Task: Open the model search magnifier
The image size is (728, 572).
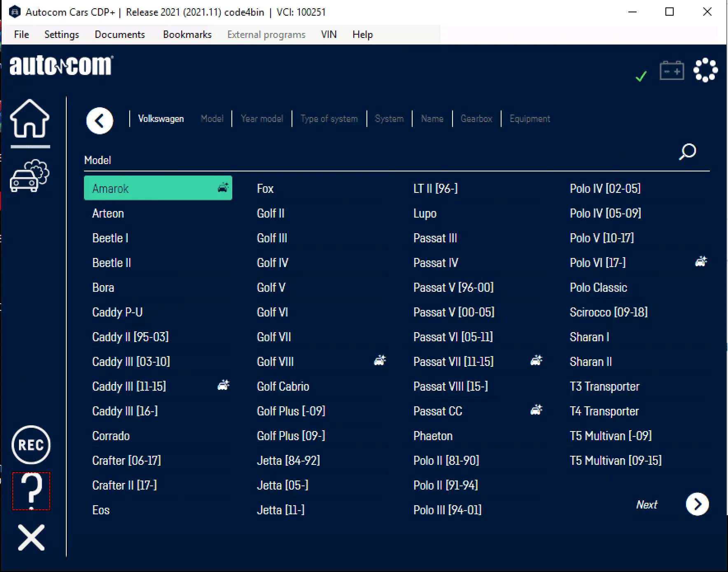Action: tap(687, 152)
